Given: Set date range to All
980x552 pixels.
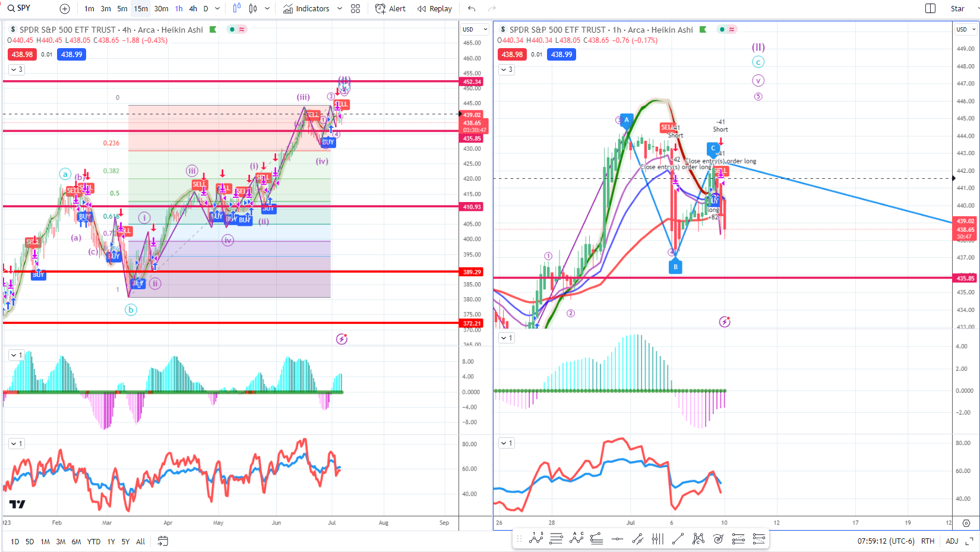Looking at the screenshot, I should click(x=141, y=542).
